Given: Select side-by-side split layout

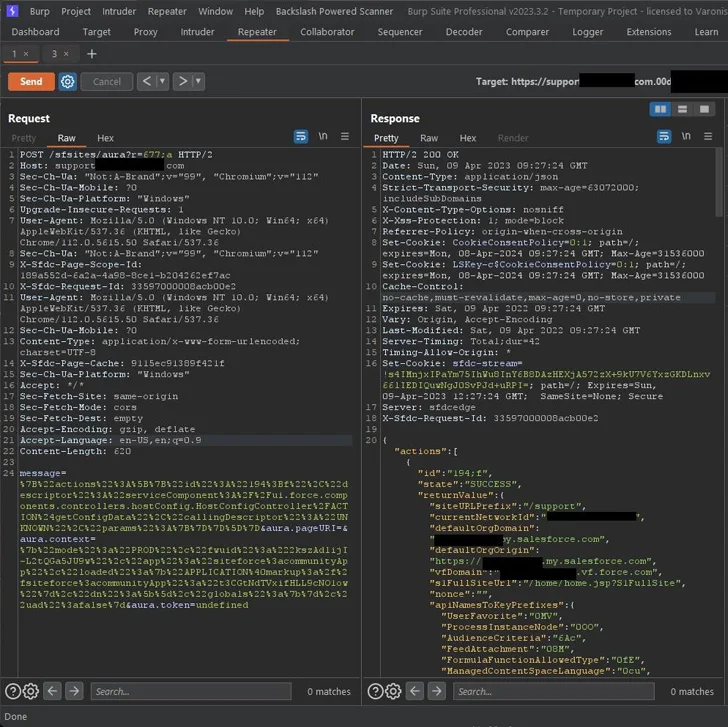Looking at the screenshot, I should pyautogui.click(x=660, y=110).
